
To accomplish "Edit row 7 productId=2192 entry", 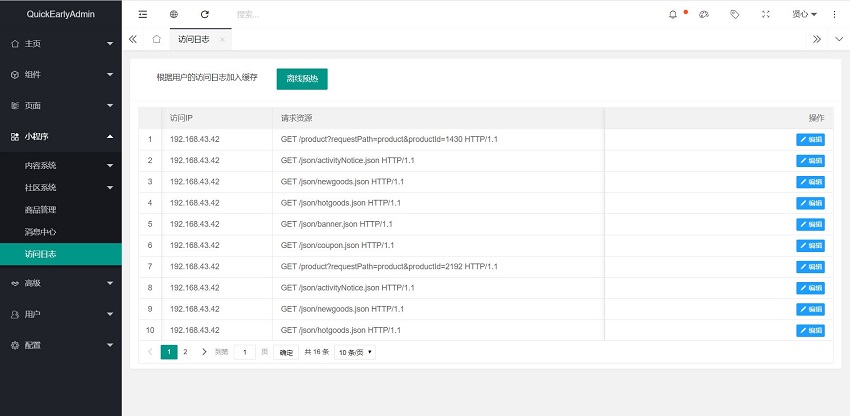I will [810, 267].
